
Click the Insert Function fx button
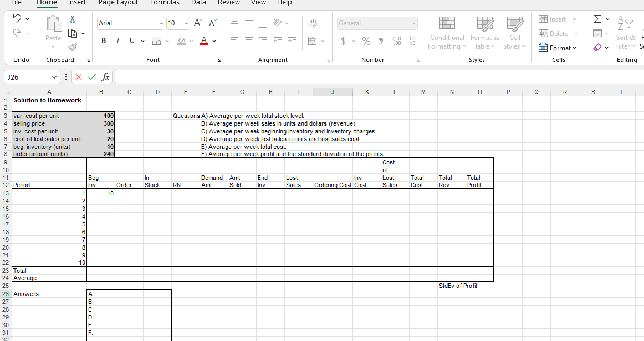coord(106,77)
